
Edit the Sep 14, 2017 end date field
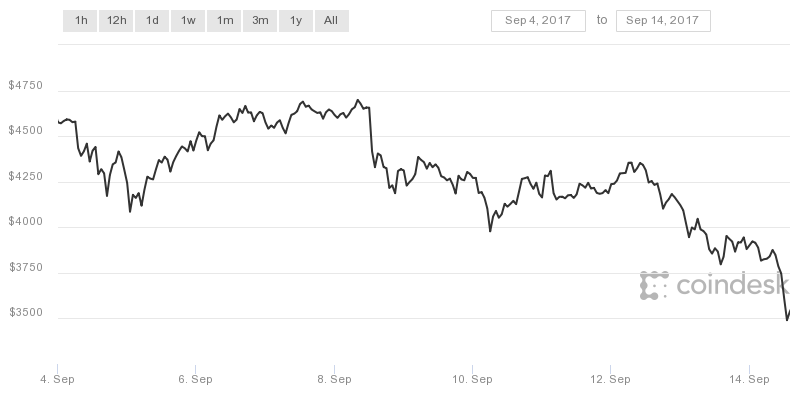(x=663, y=21)
